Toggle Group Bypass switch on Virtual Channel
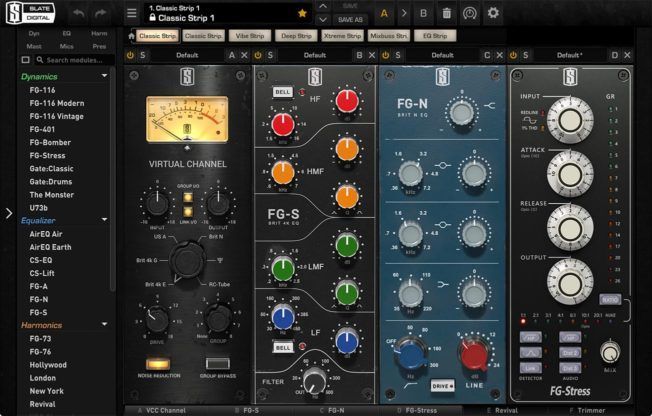Viewport: 652px width, 416px height. tap(217, 364)
